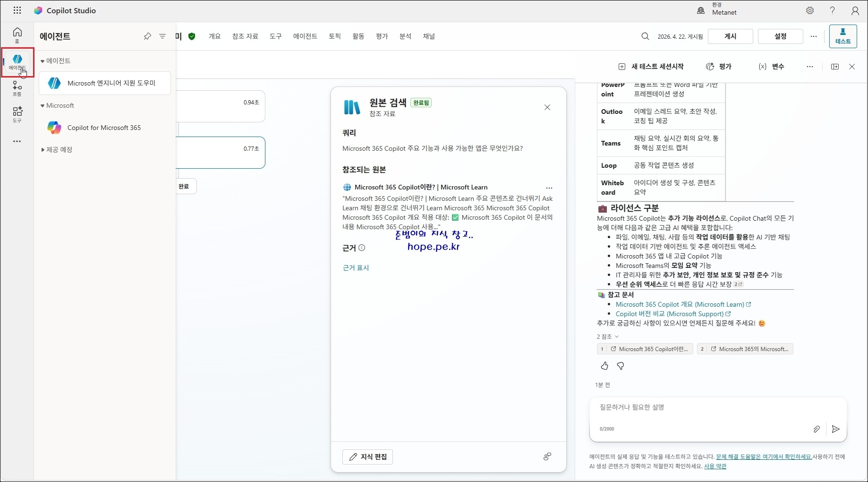Select Microsoft 엔지니어 지원 도우미 agent
Viewport: 868px width, 482px height.
pyautogui.click(x=104, y=83)
